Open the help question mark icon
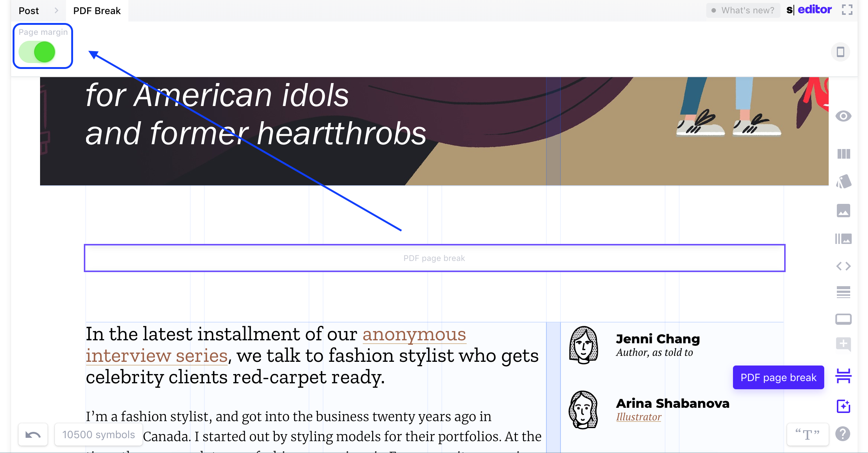The image size is (868, 453). point(843,434)
